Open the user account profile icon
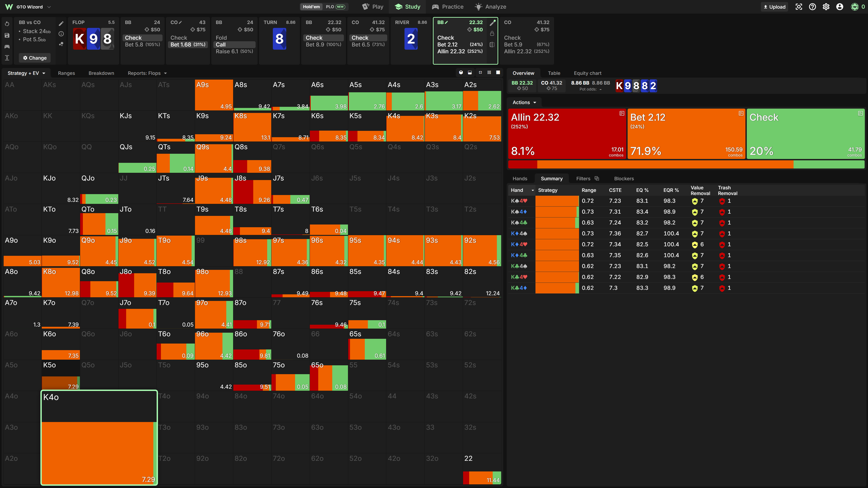Image resolution: width=868 pixels, height=488 pixels. click(840, 7)
